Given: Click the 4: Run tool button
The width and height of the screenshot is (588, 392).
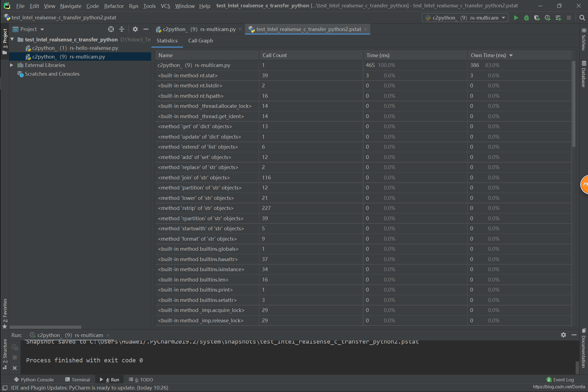Looking at the screenshot, I should (109, 379).
